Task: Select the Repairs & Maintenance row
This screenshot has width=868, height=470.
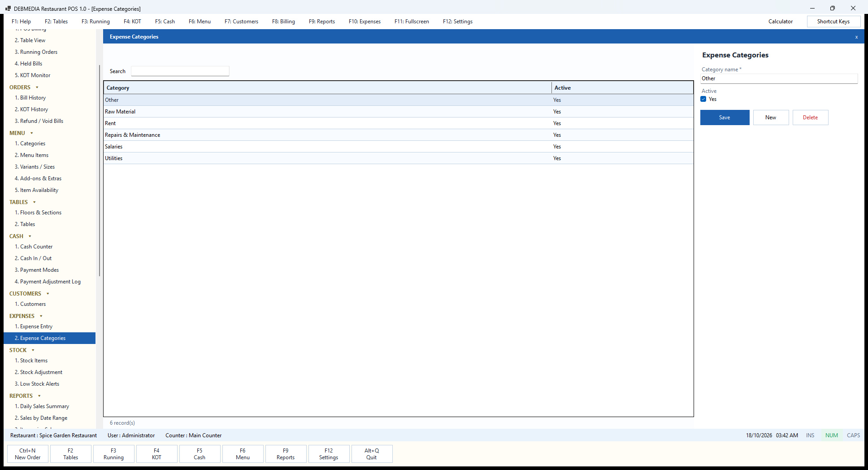Action: pos(399,135)
